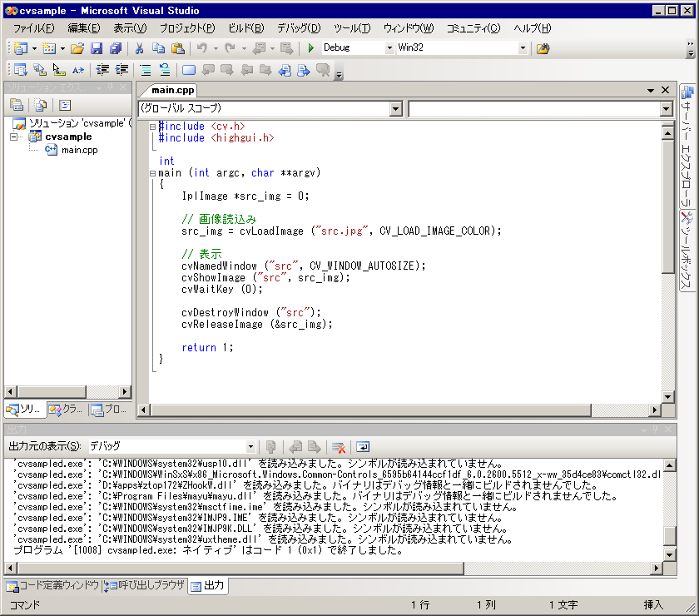The height and width of the screenshot is (616, 699).
Task: Open the サーバー エクスプローラ side panel
Action: click(687, 146)
